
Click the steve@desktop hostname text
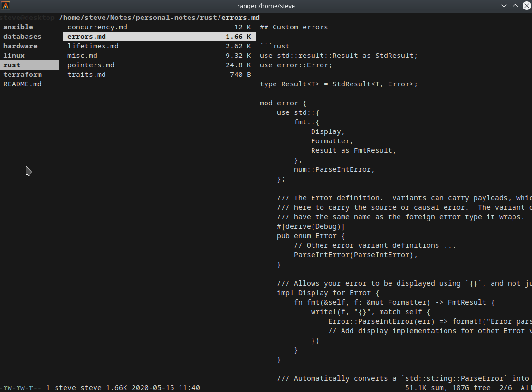[27, 18]
